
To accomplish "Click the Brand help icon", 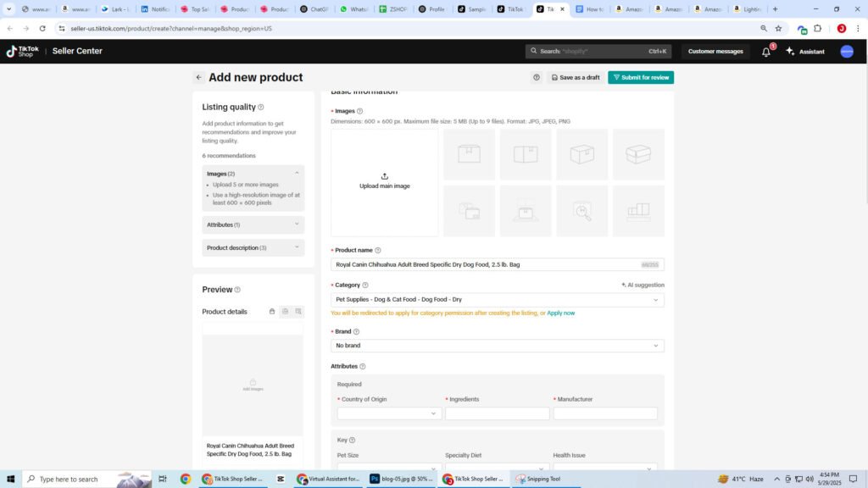I will pyautogui.click(x=357, y=332).
